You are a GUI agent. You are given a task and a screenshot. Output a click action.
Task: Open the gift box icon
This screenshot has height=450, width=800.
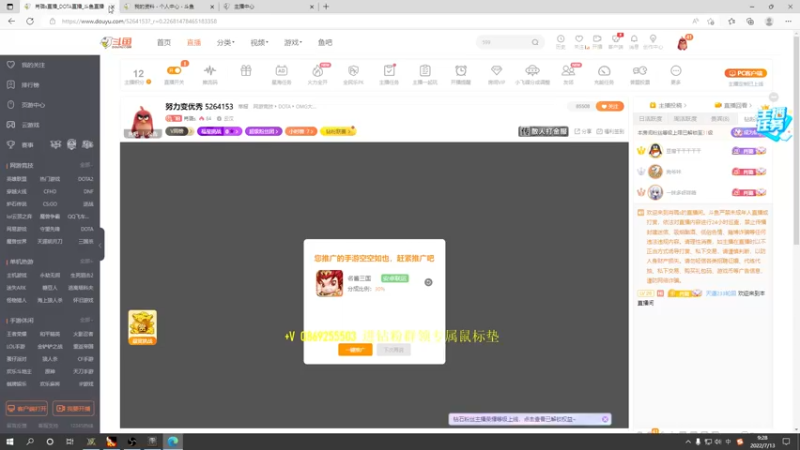[246, 70]
